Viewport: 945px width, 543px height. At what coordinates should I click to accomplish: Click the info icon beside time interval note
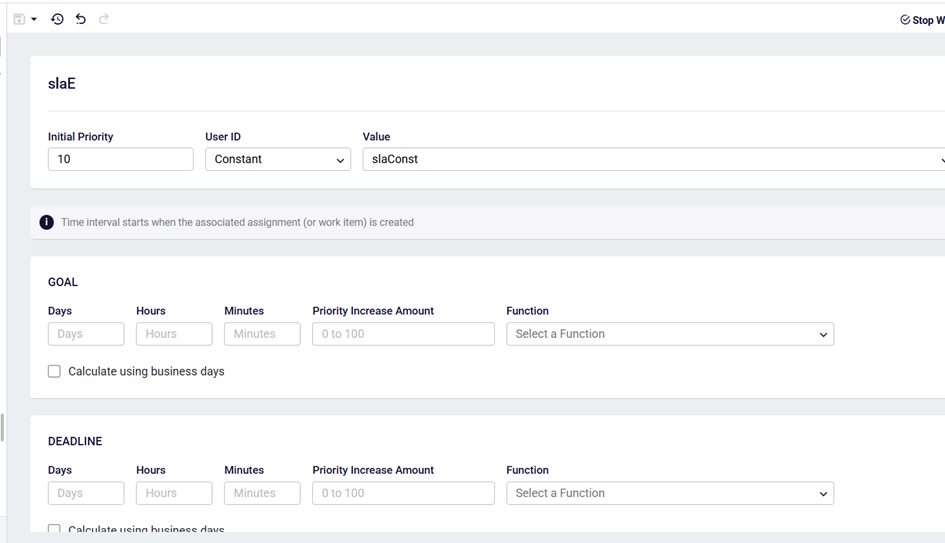pyautogui.click(x=46, y=222)
